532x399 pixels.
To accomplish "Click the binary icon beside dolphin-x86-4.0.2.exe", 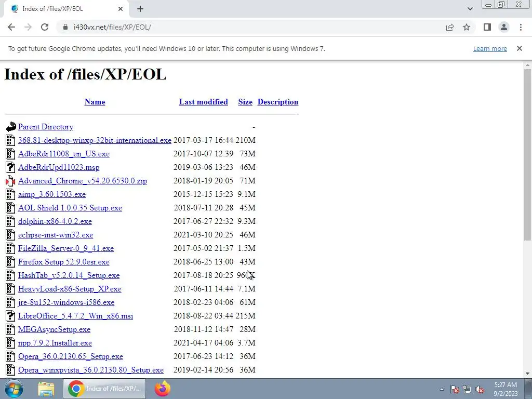I will (x=10, y=221).
